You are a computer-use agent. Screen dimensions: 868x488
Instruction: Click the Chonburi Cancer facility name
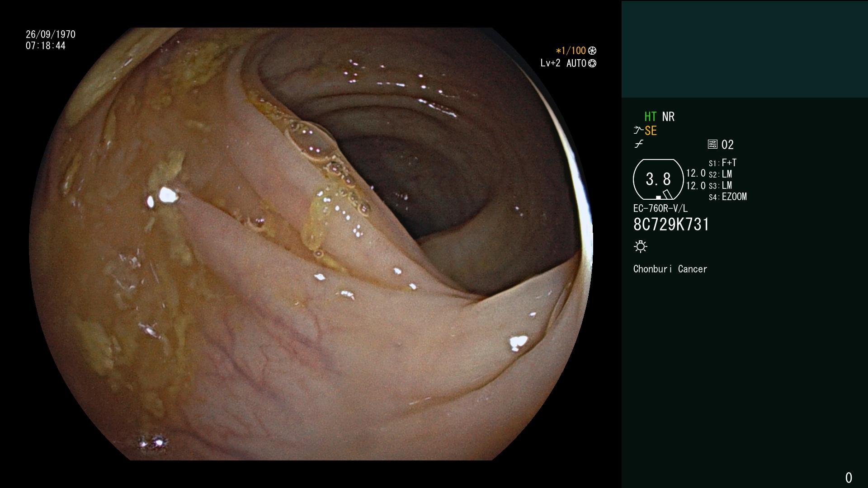coord(670,269)
